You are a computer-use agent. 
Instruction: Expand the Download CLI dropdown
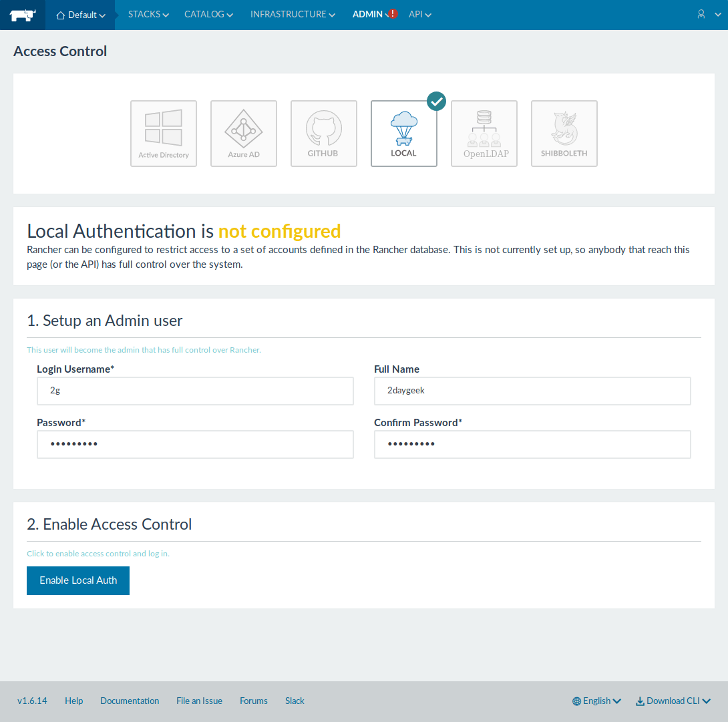tap(673, 701)
